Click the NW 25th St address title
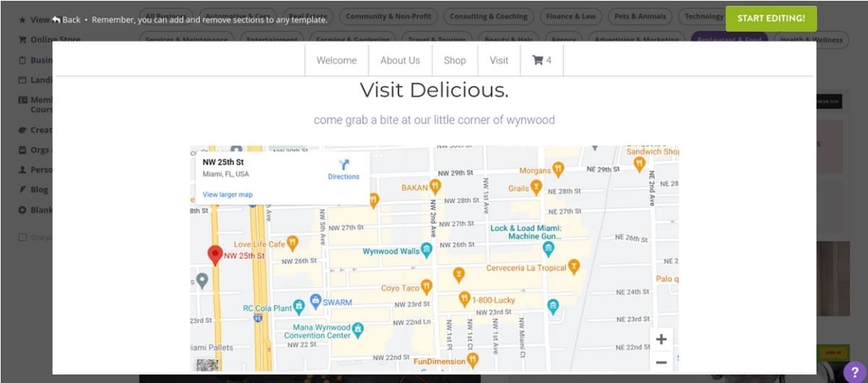The image size is (868, 383). click(x=223, y=162)
